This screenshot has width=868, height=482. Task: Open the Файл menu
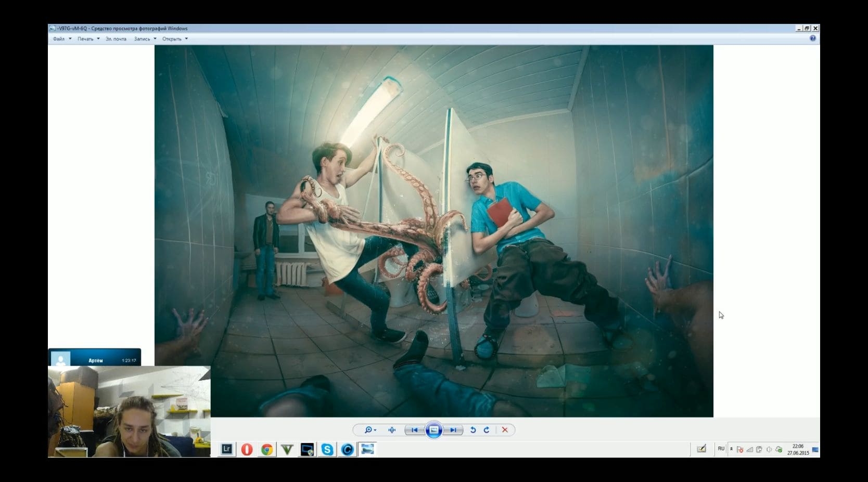click(x=62, y=39)
